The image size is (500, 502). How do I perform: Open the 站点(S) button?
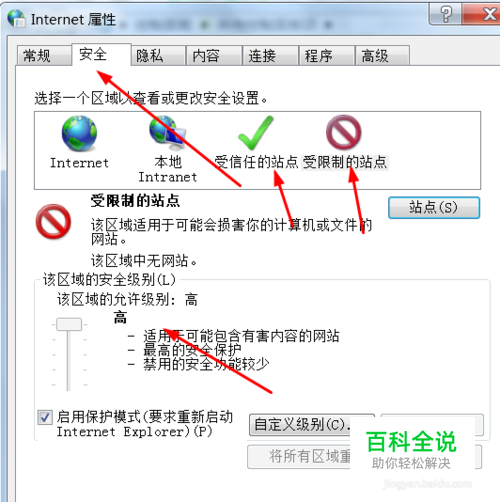click(434, 208)
